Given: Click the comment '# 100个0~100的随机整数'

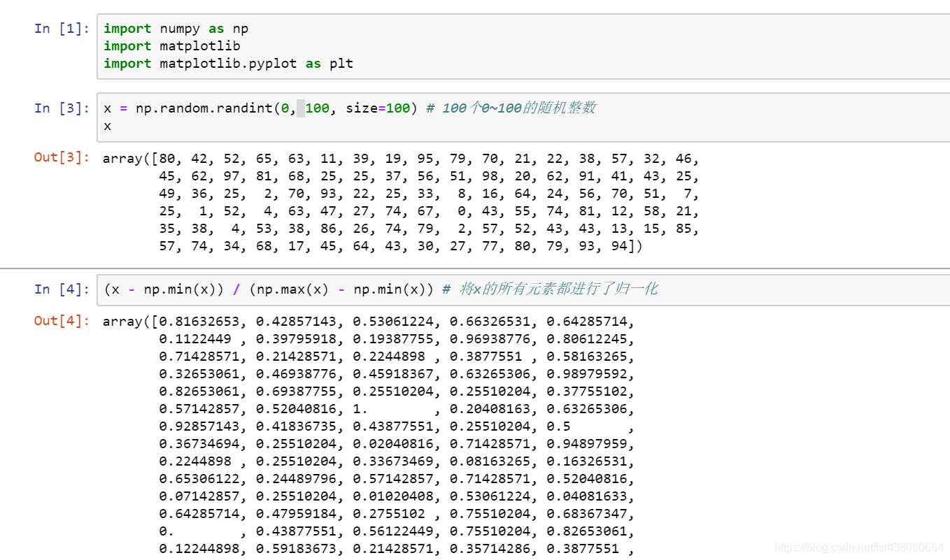Looking at the screenshot, I should [x=511, y=108].
